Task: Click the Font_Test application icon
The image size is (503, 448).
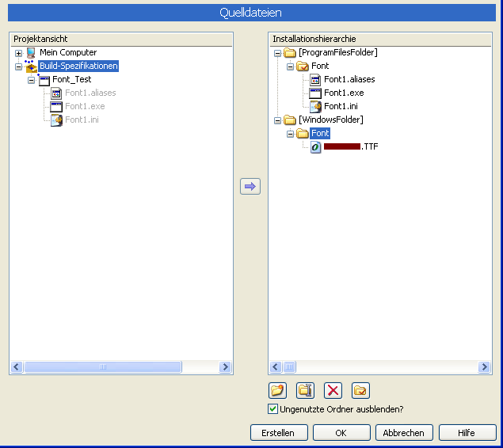Action: point(44,80)
